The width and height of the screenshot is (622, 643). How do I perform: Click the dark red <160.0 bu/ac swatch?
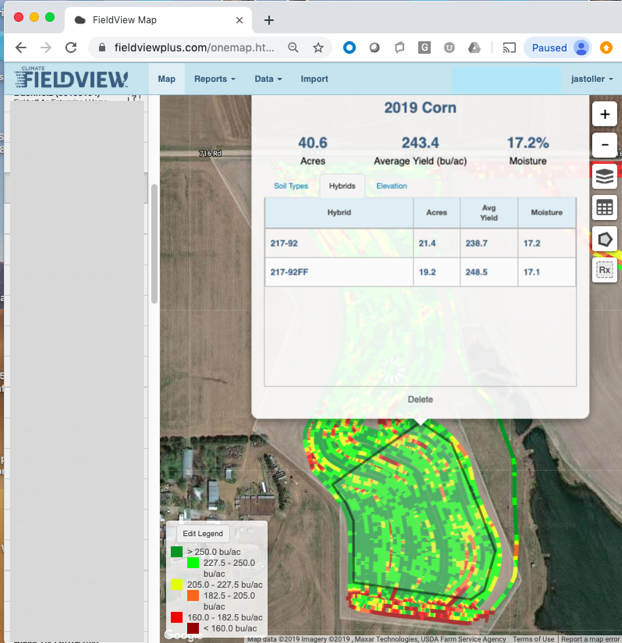(193, 628)
